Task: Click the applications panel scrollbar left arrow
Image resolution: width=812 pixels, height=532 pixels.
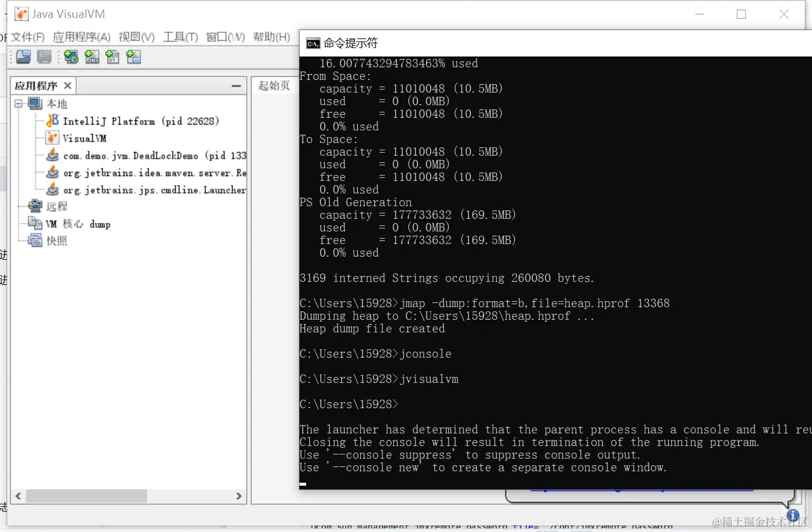Action: point(18,497)
